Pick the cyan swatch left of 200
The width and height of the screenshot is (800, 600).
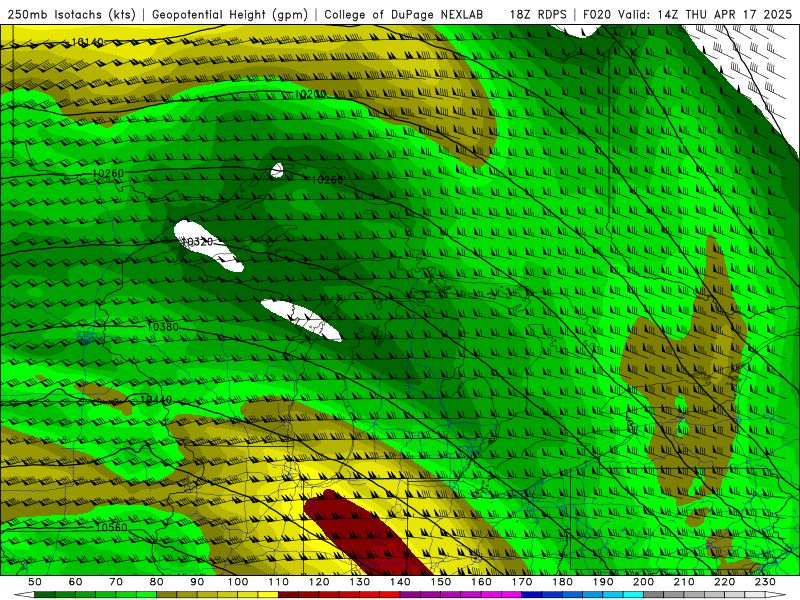tap(633, 595)
